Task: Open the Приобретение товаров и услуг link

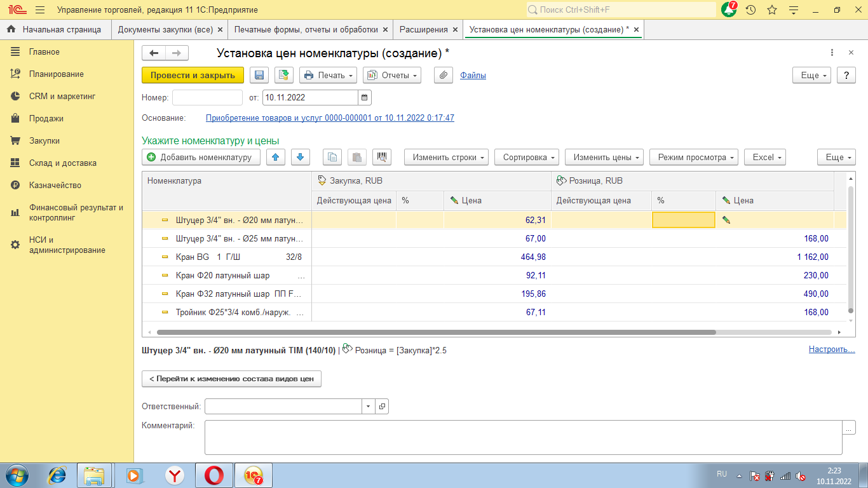Action: pyautogui.click(x=330, y=118)
